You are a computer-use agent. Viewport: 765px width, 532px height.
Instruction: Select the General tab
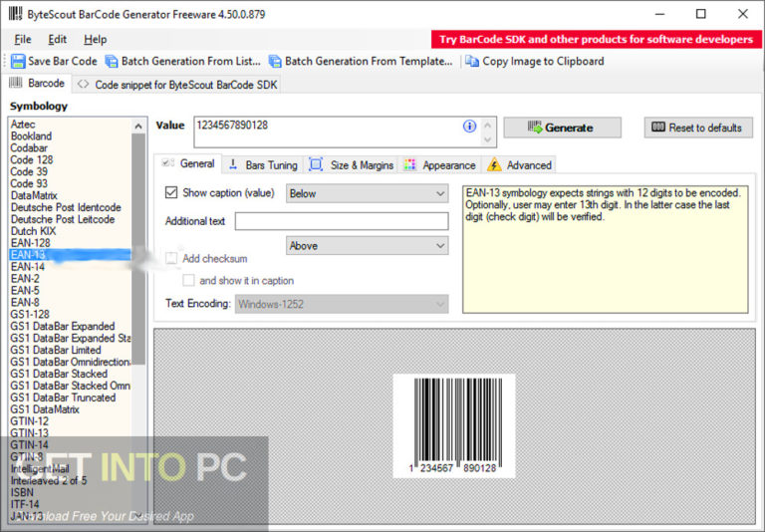[x=188, y=163]
